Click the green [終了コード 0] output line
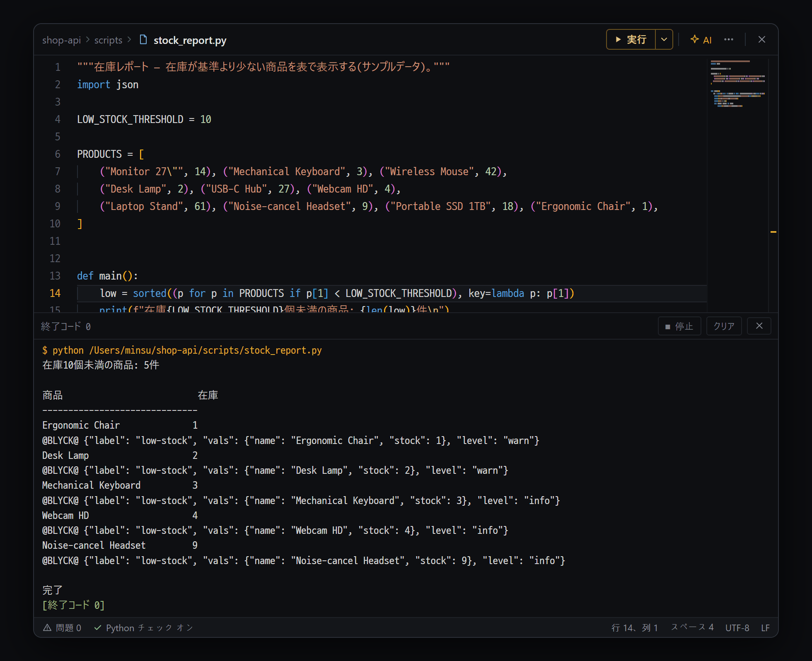 click(x=73, y=605)
